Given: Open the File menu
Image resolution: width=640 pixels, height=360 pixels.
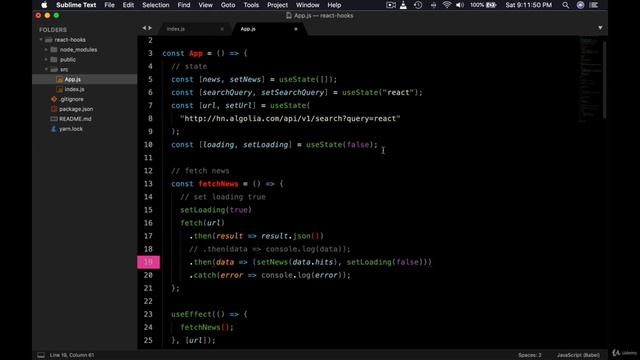Looking at the screenshot, I should coord(109,5).
